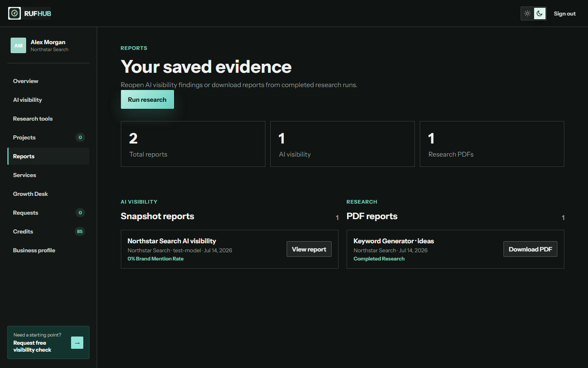588x368 pixels.
Task: Click the AM user avatar
Action: tap(18, 45)
